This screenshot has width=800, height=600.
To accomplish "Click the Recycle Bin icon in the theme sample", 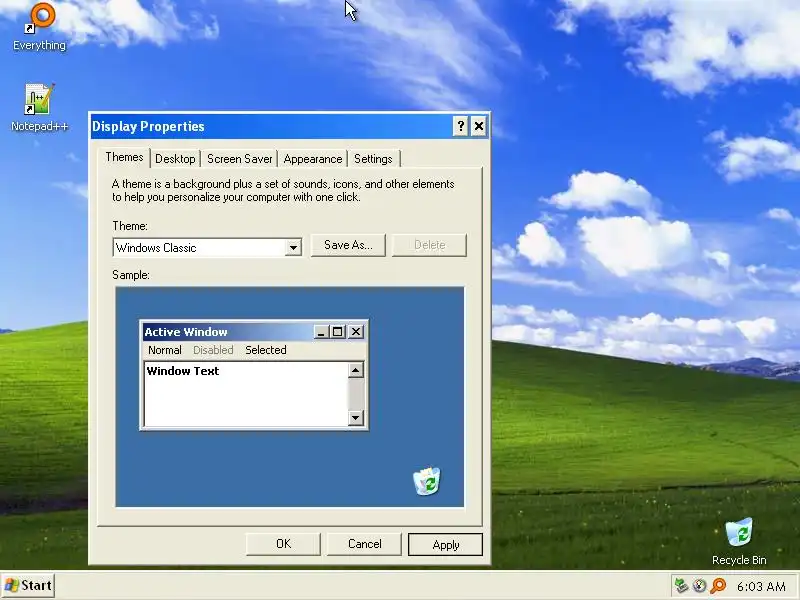I will 427,481.
